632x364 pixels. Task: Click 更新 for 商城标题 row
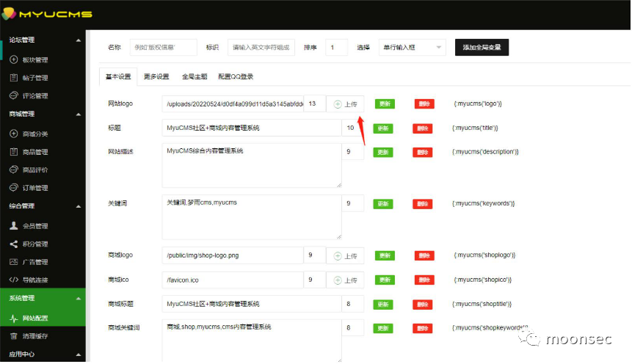[383, 305]
